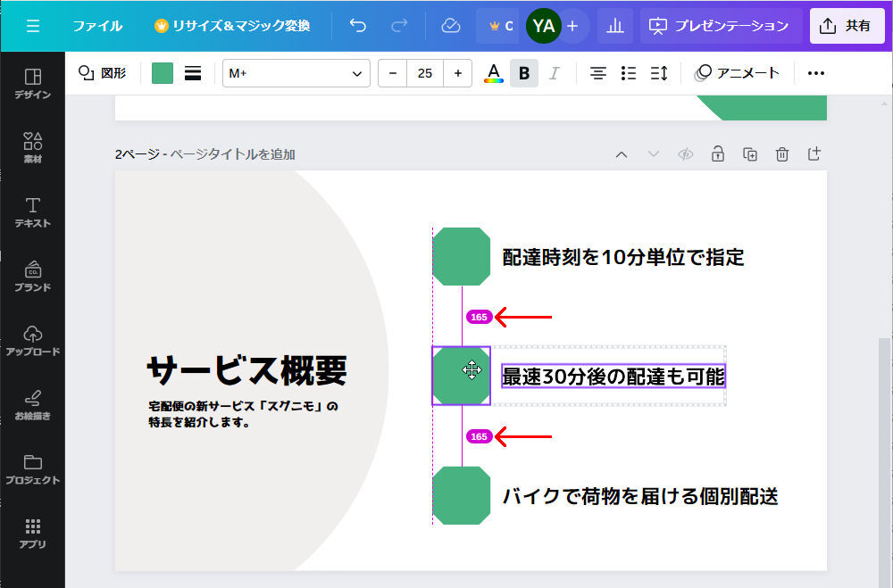This screenshot has height=588, width=893.
Task: Change text alignment
Action: click(x=598, y=73)
